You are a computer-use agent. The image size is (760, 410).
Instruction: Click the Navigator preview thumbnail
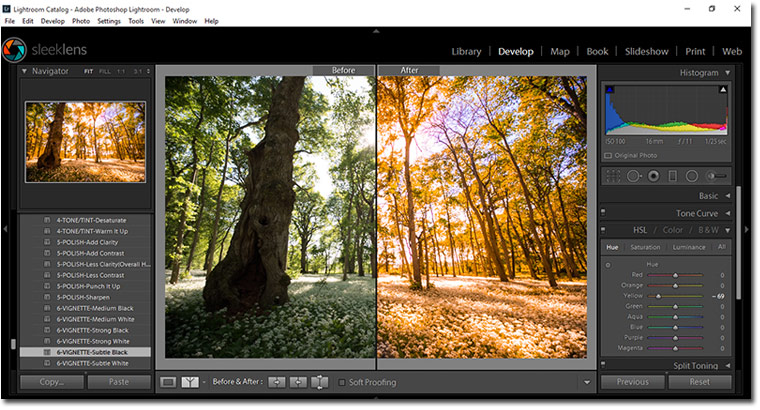pos(85,142)
